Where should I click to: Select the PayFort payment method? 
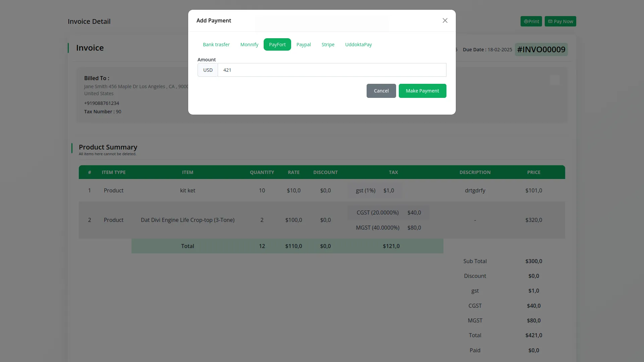pos(277,44)
